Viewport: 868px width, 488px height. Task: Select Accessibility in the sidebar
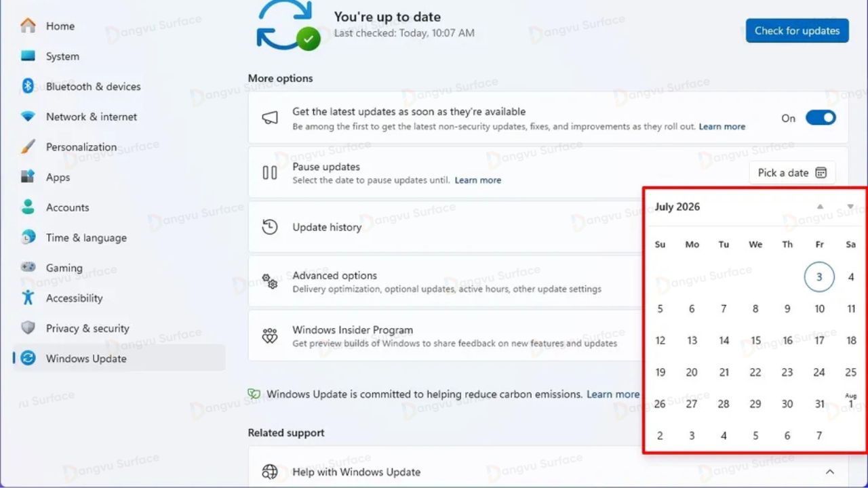[x=74, y=298]
